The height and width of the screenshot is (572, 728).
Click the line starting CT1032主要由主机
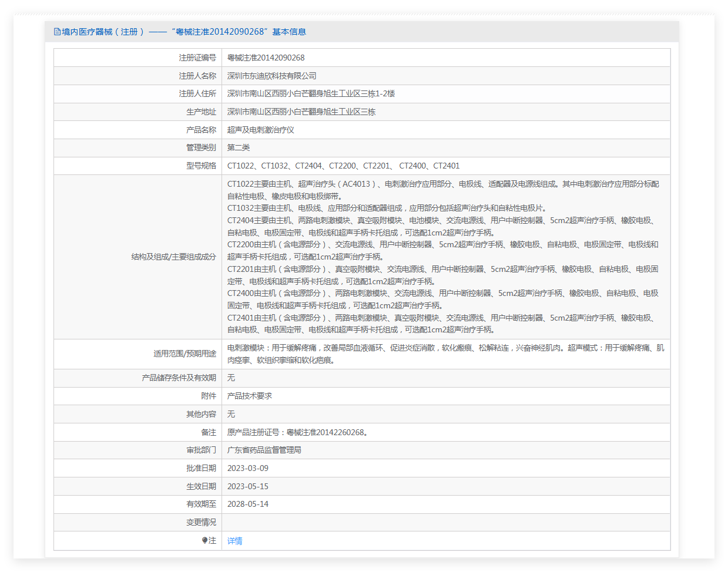coord(387,208)
